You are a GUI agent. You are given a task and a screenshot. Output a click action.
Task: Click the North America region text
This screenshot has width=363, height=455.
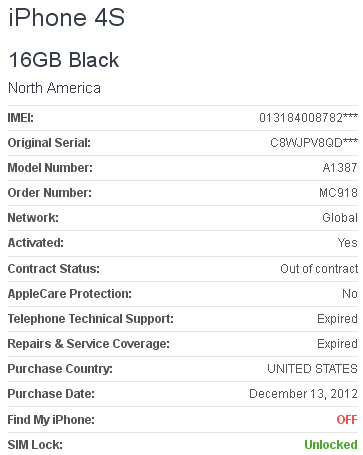pyautogui.click(x=54, y=88)
